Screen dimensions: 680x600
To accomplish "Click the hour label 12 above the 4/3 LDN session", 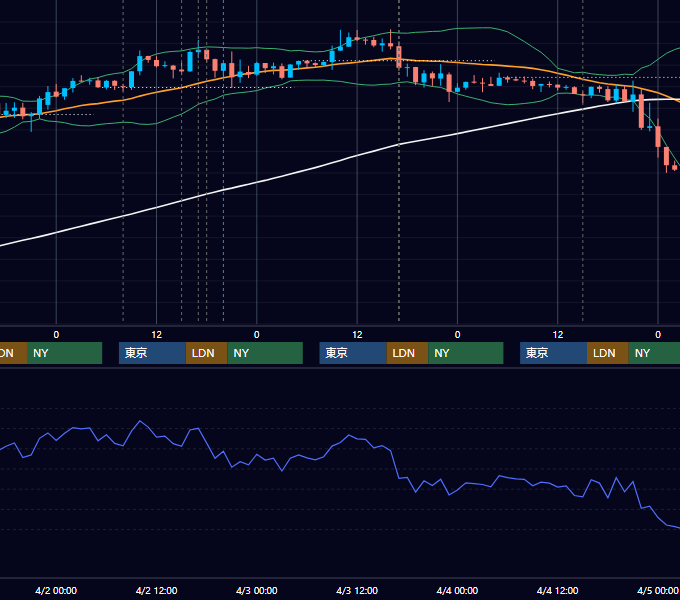I will point(357,335).
